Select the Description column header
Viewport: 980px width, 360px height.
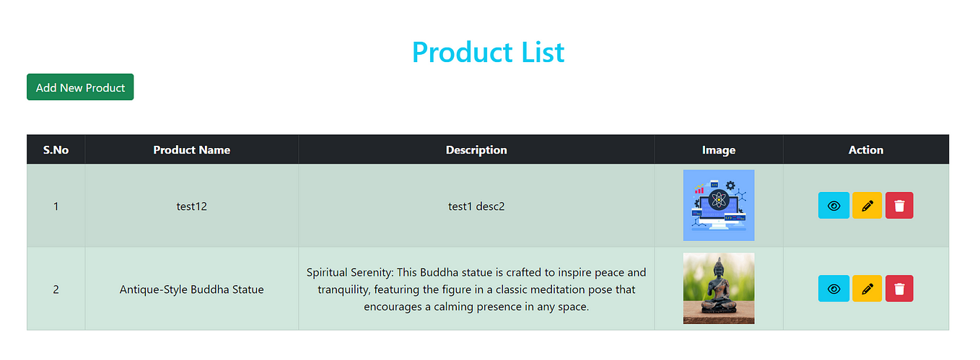(x=476, y=150)
